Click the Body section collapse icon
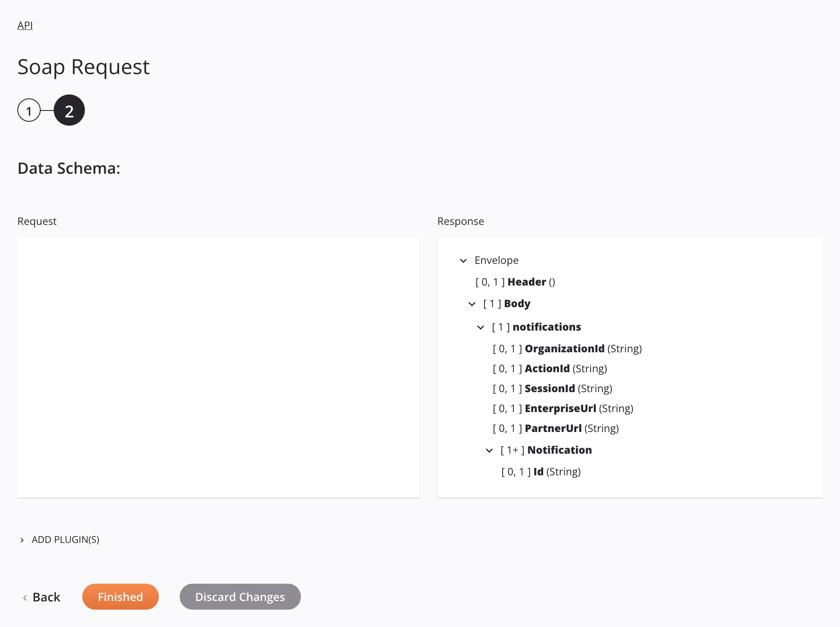Screen dimensions: 840x627 click(x=472, y=303)
